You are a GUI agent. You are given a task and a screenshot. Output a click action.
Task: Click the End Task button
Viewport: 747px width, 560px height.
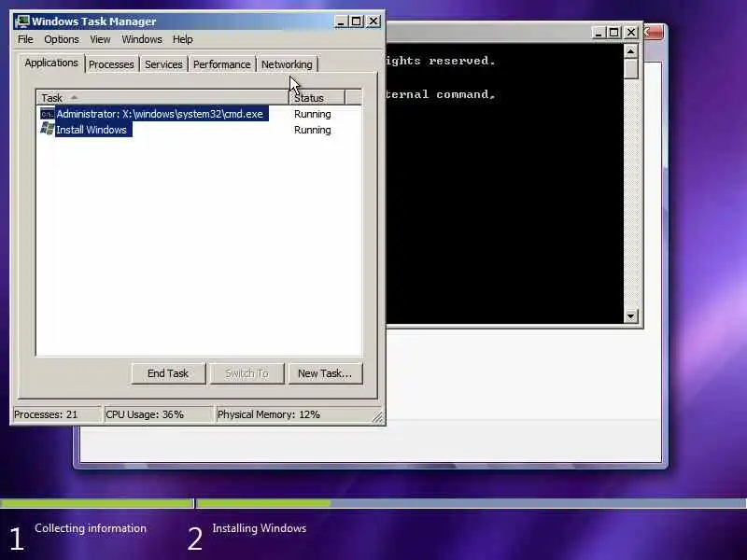[168, 373]
